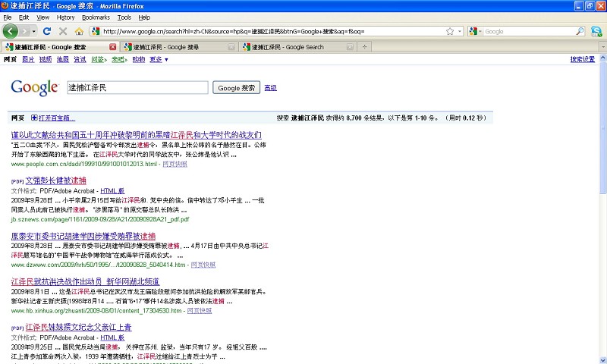607x364 pixels.
Task: Go to the Firefox Home page
Action: 78,31
